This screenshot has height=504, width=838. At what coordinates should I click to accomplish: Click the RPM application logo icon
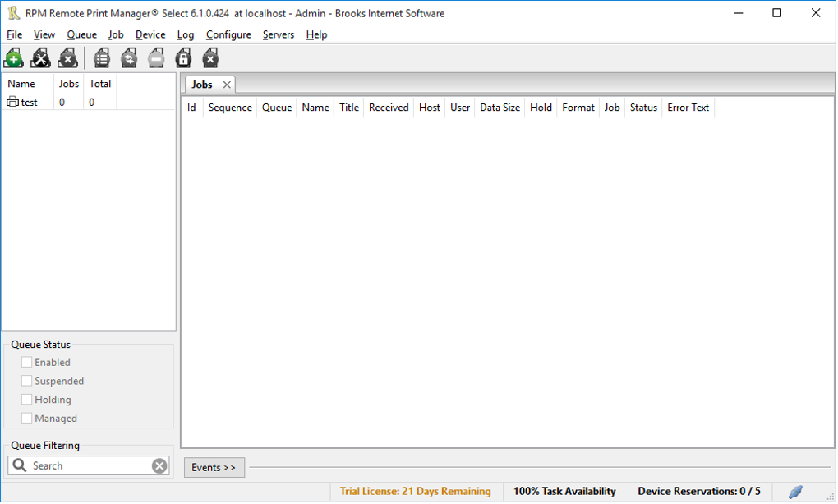pos(13,13)
